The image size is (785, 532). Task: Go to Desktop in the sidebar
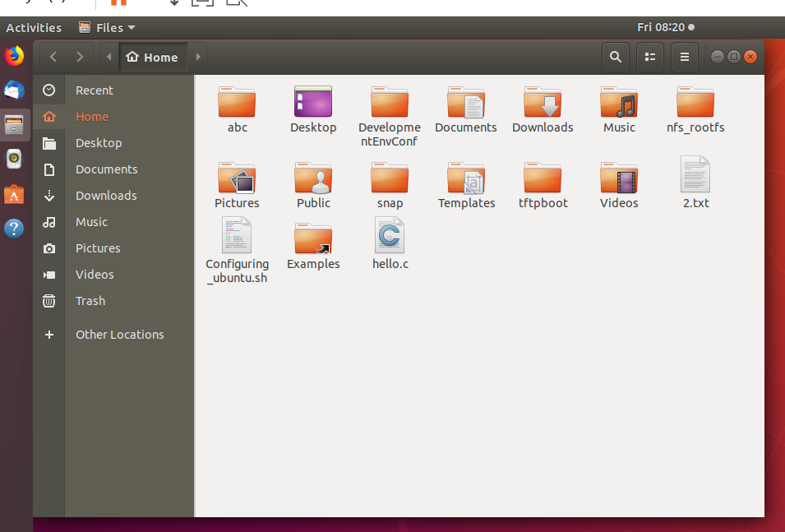point(113,143)
